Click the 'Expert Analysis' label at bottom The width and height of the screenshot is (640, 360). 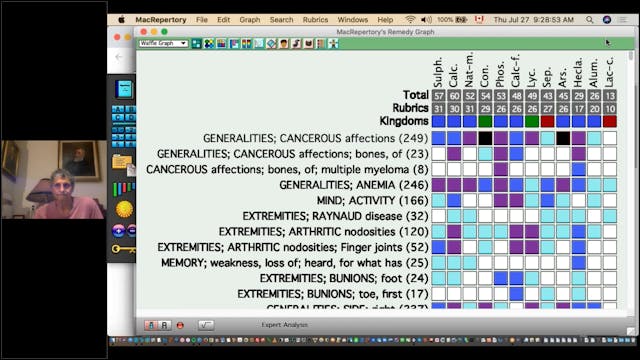click(284, 325)
